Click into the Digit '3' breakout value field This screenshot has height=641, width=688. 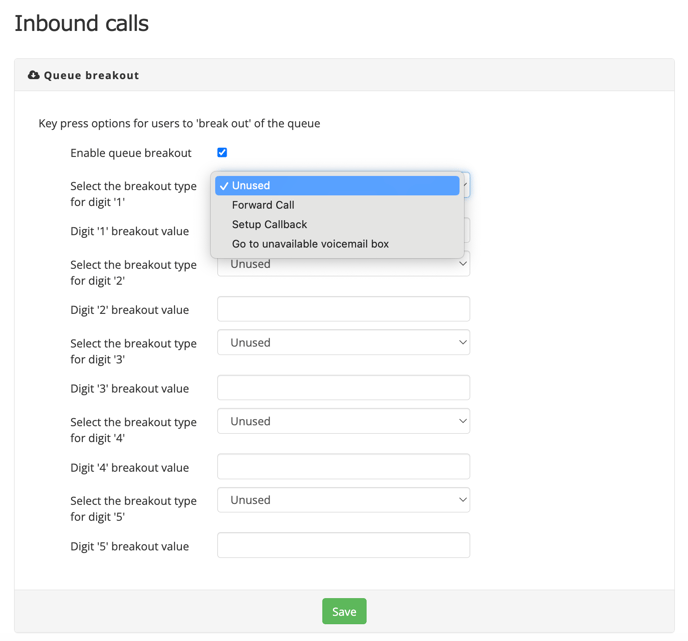point(344,387)
